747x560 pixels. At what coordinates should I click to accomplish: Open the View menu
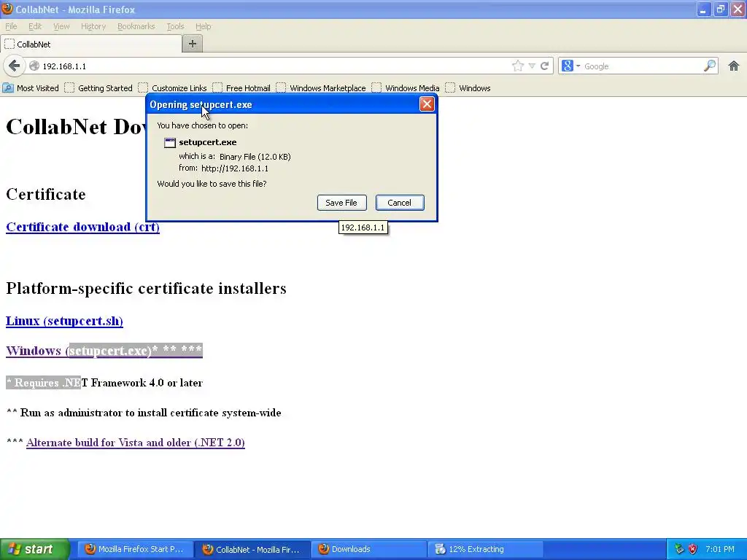(61, 26)
